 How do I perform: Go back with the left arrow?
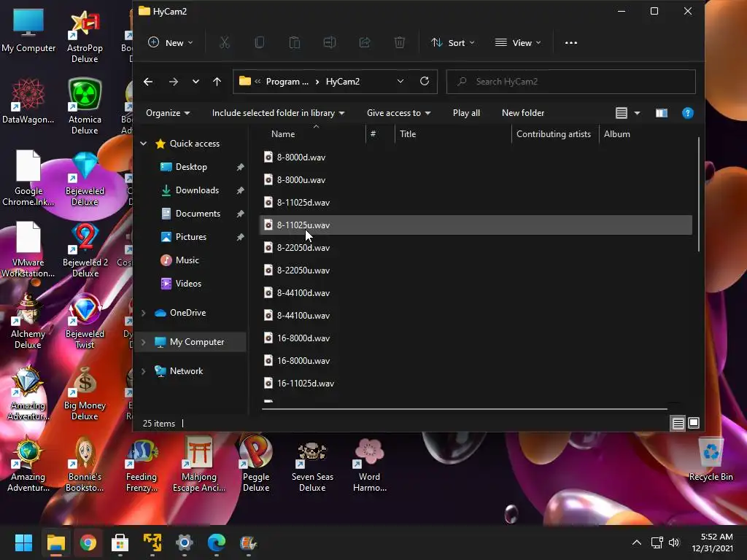click(148, 82)
